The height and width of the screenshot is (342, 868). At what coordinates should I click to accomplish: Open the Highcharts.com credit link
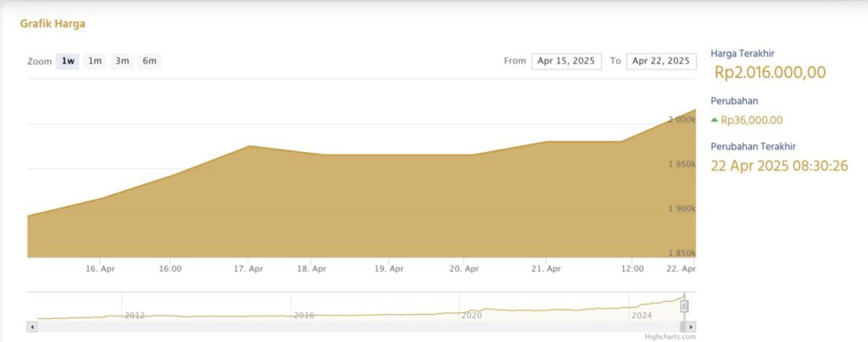pos(670,336)
